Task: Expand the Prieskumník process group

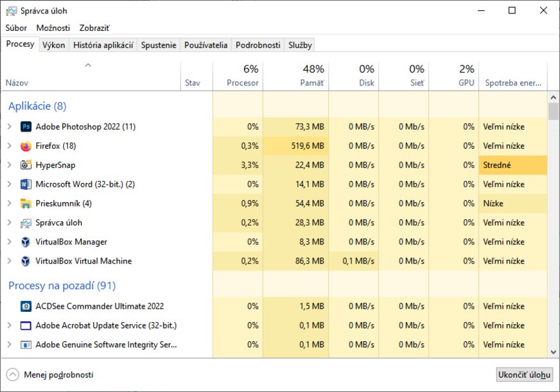Action: 10,203
